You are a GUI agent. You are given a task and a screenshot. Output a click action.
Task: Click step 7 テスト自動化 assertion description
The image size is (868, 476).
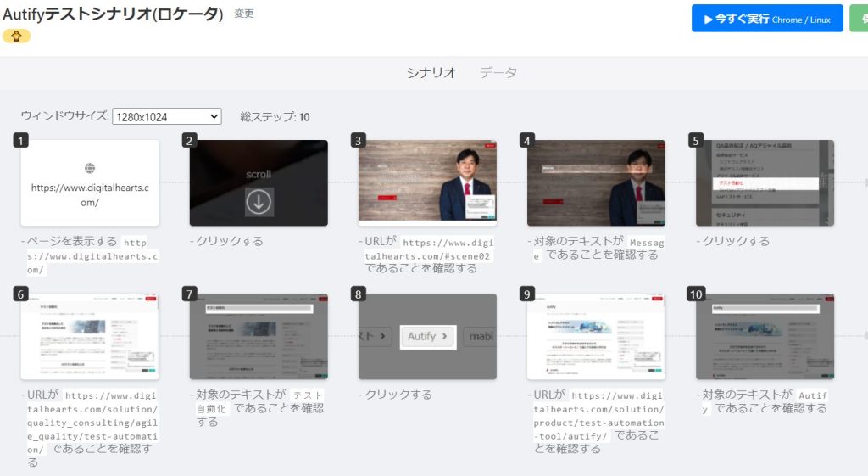coord(258,408)
